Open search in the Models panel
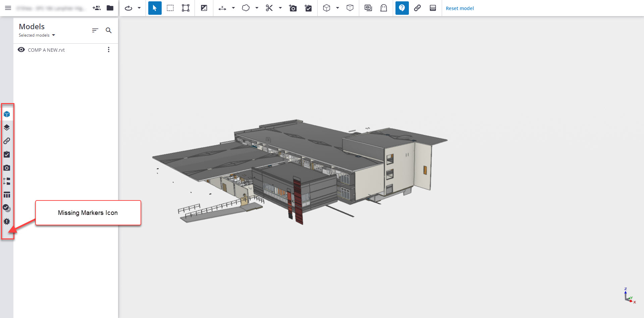Screen dimensions: 644x318 click(x=108, y=30)
